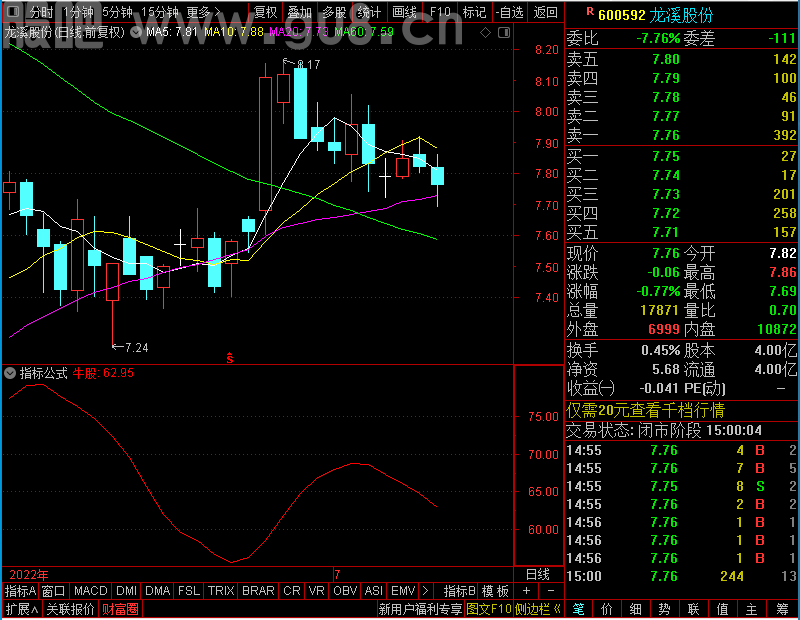Select the 价 price tab
The width and height of the screenshot is (800, 620).
pyautogui.click(x=607, y=609)
